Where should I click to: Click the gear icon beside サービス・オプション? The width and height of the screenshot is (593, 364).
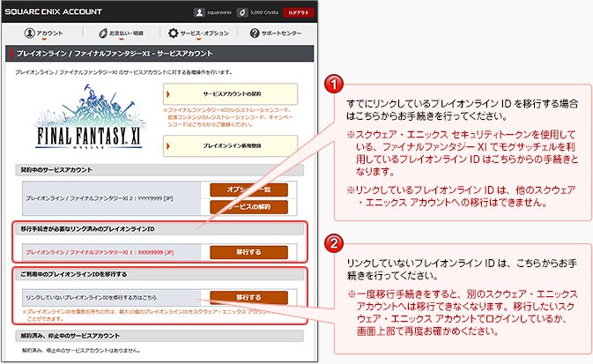pyautogui.click(x=174, y=33)
